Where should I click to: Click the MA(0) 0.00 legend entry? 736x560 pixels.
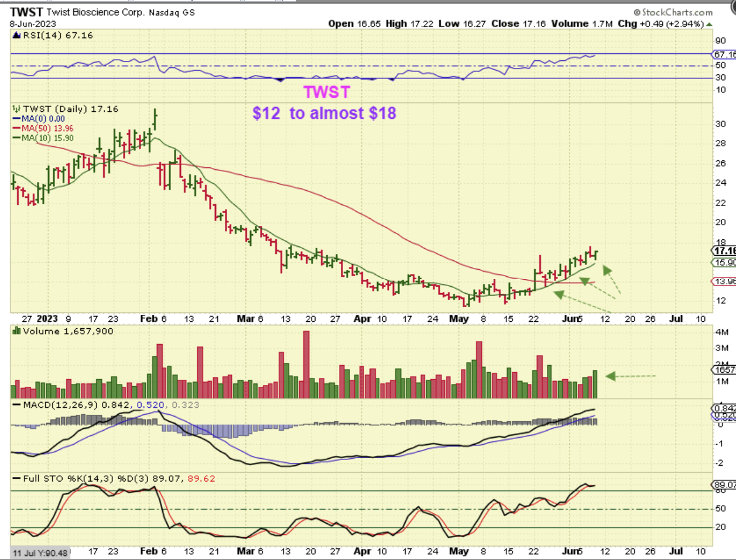(x=39, y=118)
